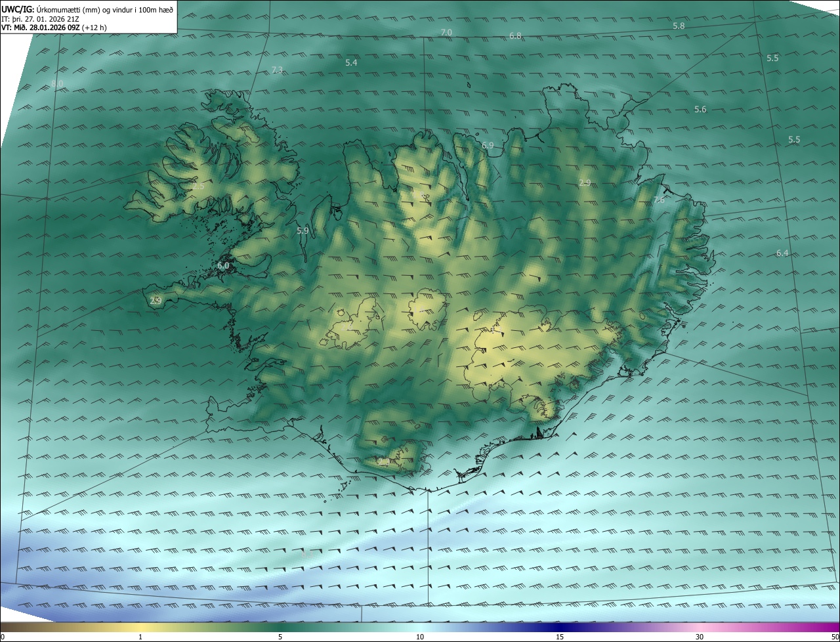840x642 pixels.
Task: Click the '6.0' value label
Action: [222, 266]
